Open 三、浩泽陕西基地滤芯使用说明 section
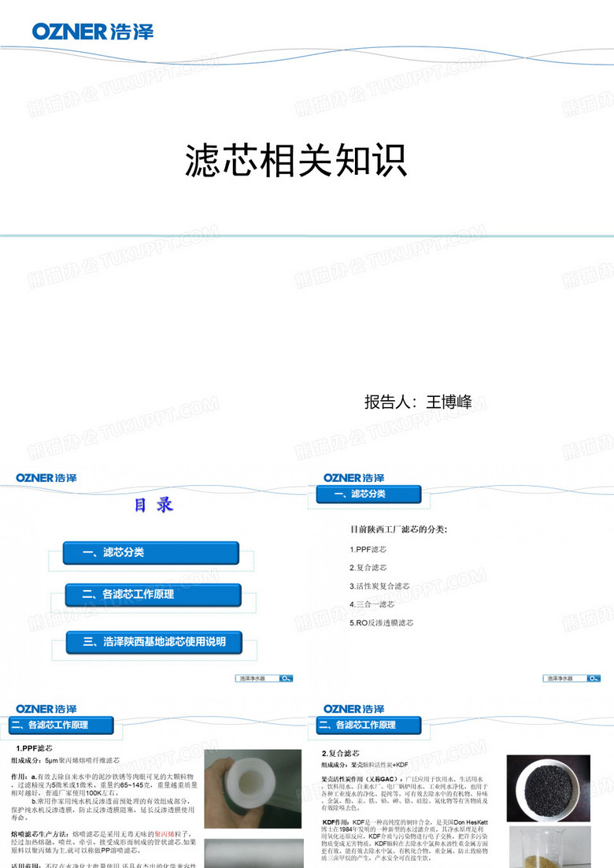This screenshot has width=614, height=868. click(154, 642)
